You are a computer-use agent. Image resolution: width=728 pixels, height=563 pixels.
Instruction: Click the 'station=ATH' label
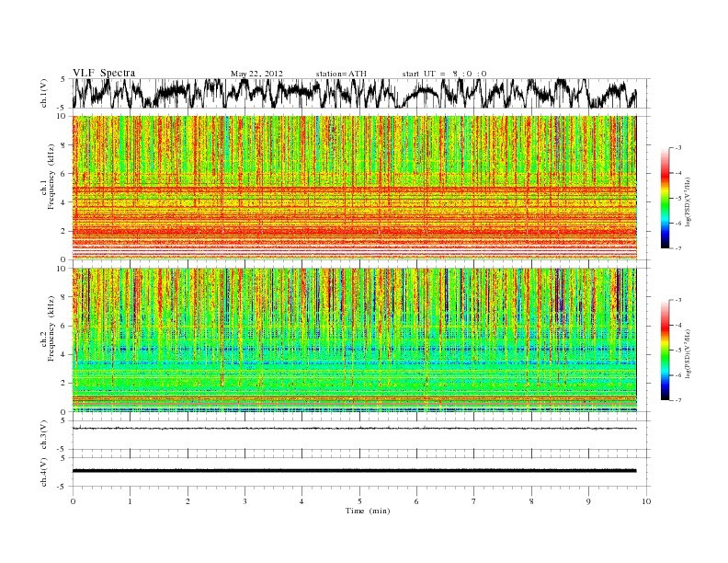click(x=341, y=74)
